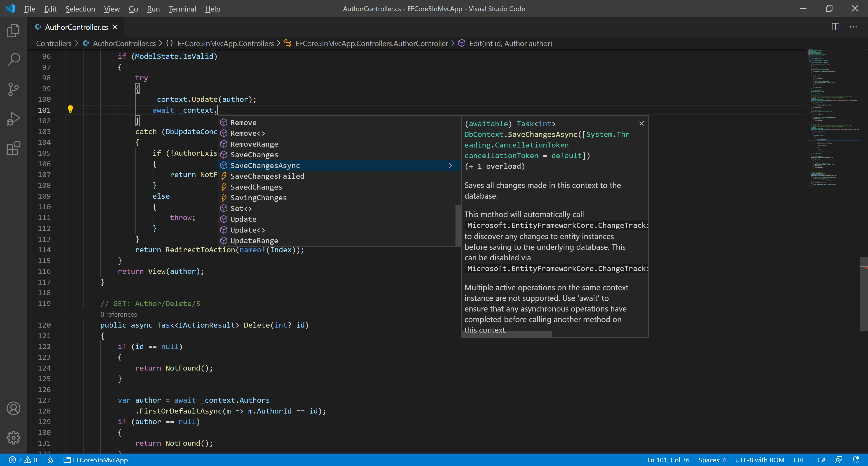Click the Split Editor Right icon
This screenshot has height=466, width=868.
tap(835, 27)
